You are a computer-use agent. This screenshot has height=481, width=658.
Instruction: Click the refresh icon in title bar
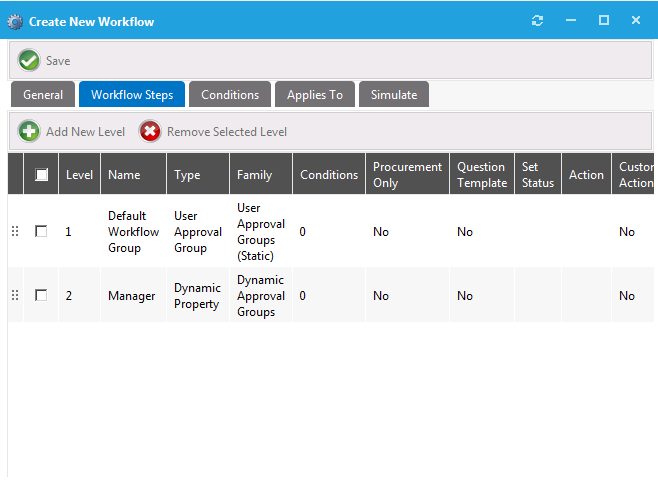(x=538, y=21)
